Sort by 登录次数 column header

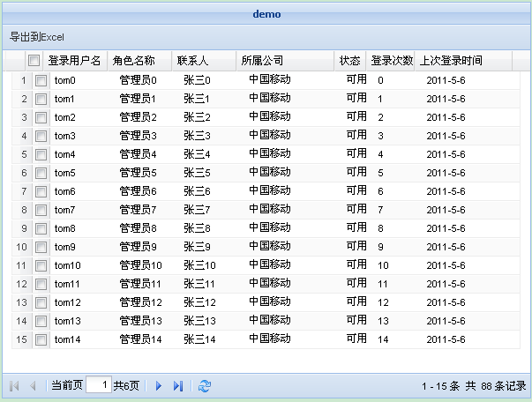coord(391,61)
